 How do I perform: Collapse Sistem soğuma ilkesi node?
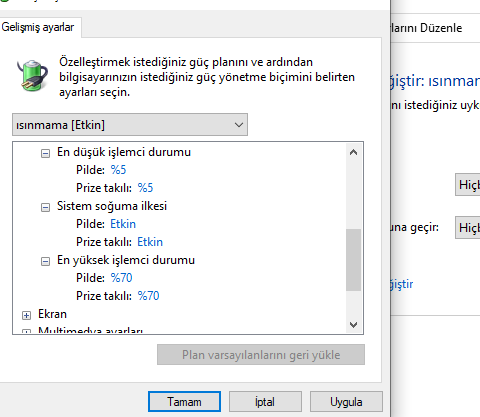[45, 207]
